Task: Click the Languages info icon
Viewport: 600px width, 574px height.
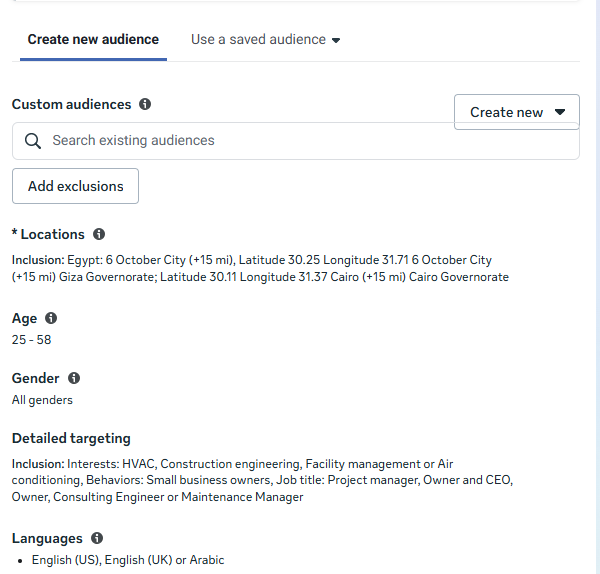Action: click(x=97, y=538)
